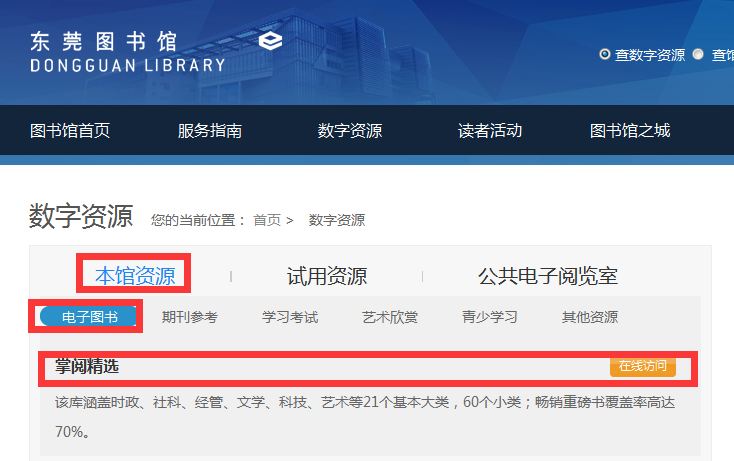734x461 pixels.
Task: Open the 公共电子阅览室 tab
Action: pos(547,276)
